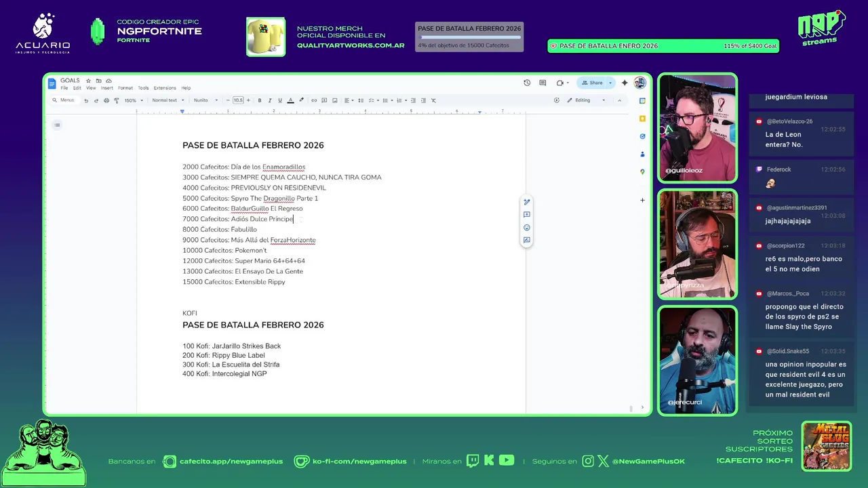The width and height of the screenshot is (868, 488).
Task: Open the Google account avatar
Action: click(x=639, y=83)
